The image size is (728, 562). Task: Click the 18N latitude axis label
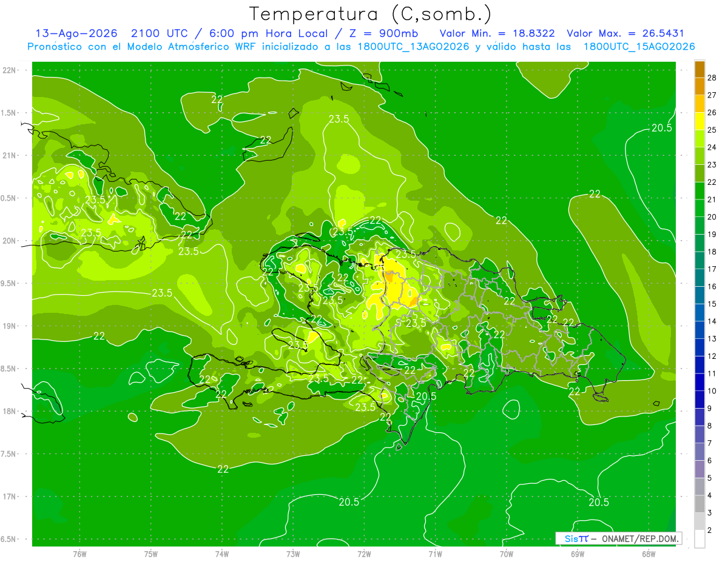click(x=10, y=412)
